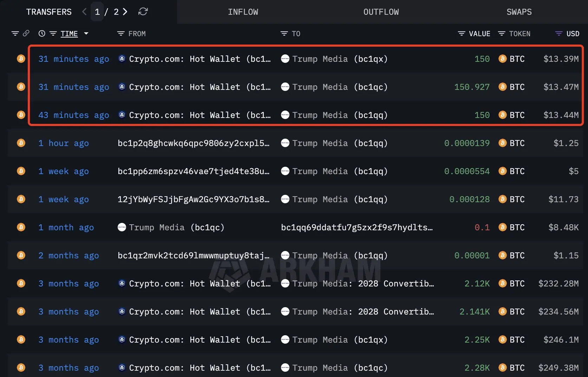Click the refresh transfers icon

coord(143,12)
